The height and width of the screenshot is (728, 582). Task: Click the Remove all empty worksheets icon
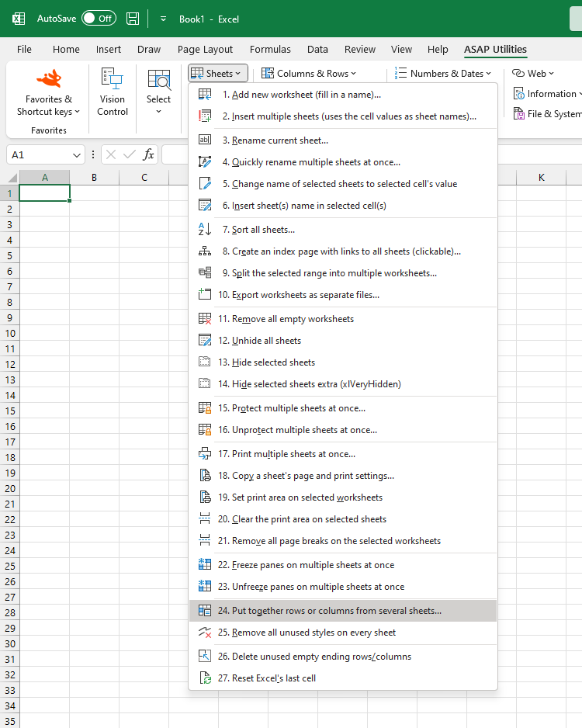coord(205,318)
